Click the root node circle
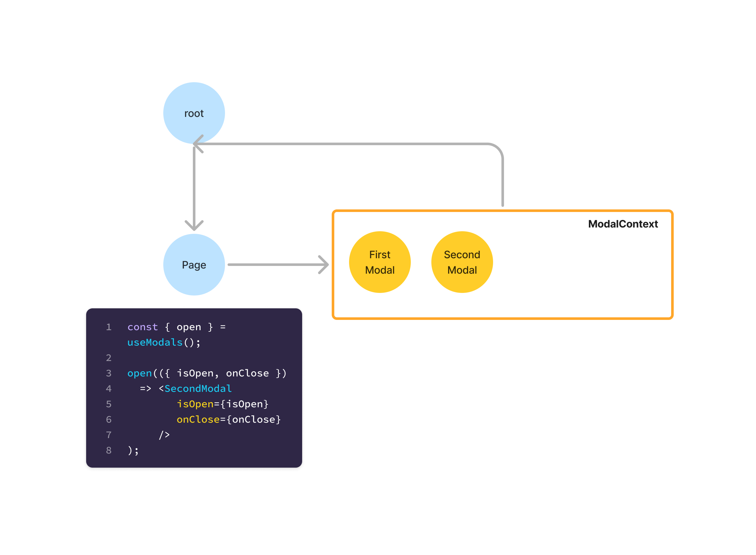Screen dimensions: 756x555 194,113
